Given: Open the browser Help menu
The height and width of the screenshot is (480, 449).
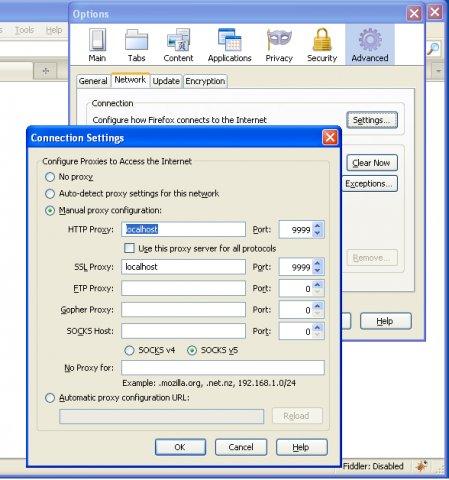Looking at the screenshot, I should [x=54, y=30].
